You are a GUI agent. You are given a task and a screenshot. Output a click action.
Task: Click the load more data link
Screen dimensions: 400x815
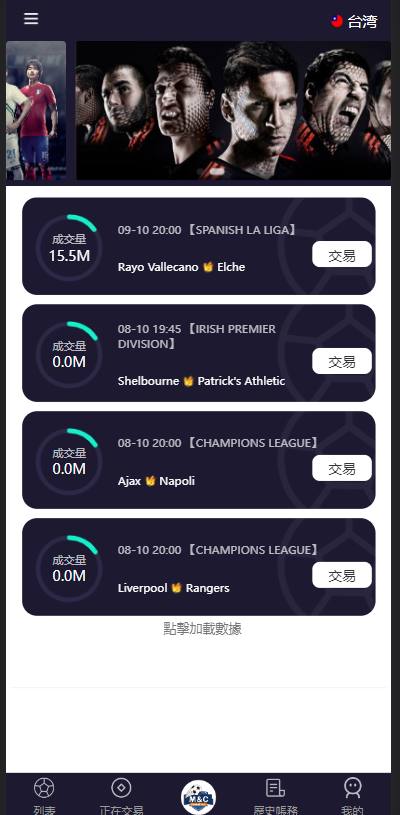point(202,629)
